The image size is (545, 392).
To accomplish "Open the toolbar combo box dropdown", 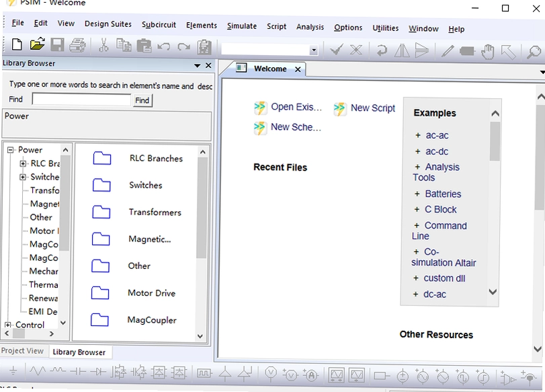I will 314,50.
